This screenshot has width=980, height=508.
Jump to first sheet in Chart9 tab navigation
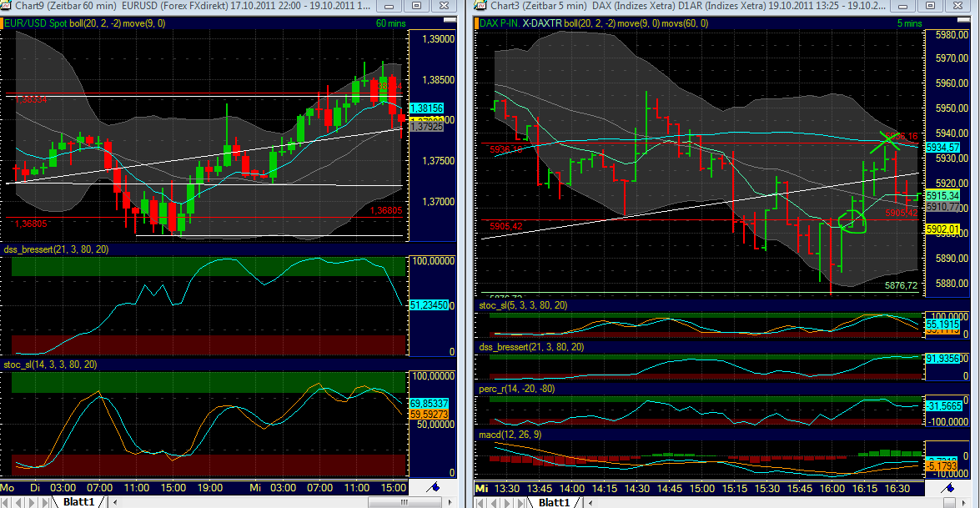(8, 502)
